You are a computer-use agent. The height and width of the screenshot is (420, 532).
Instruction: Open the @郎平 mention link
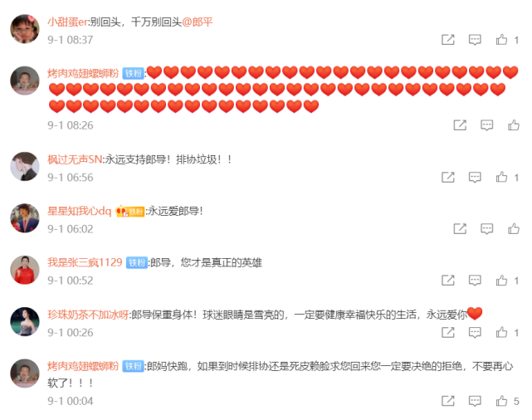coord(198,22)
